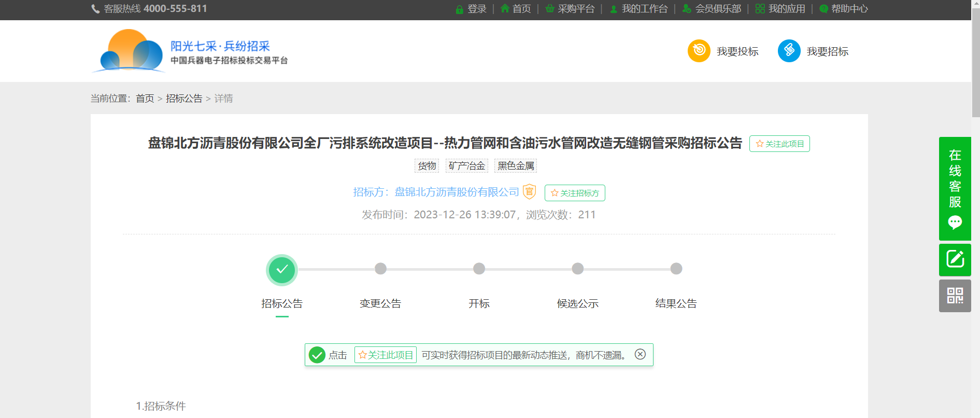Select the 结果公告 step label
Image resolution: width=980 pixels, height=418 pixels.
point(676,303)
